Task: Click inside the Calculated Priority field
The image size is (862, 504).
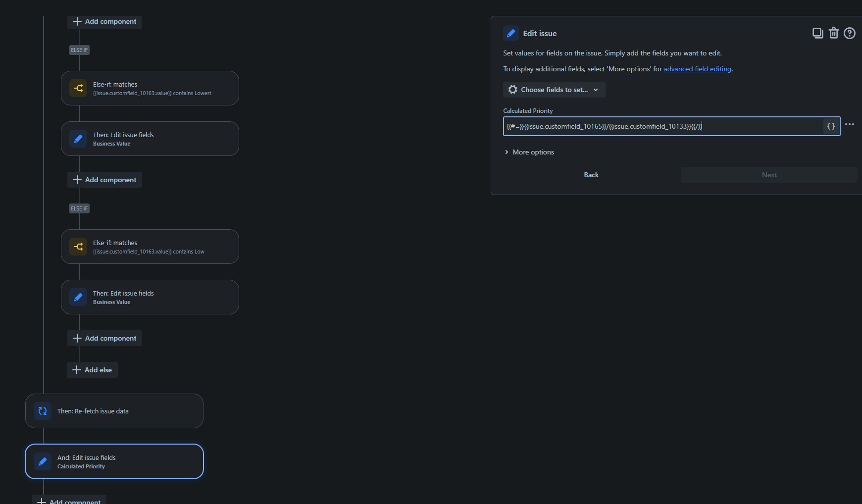Action: tap(644, 126)
